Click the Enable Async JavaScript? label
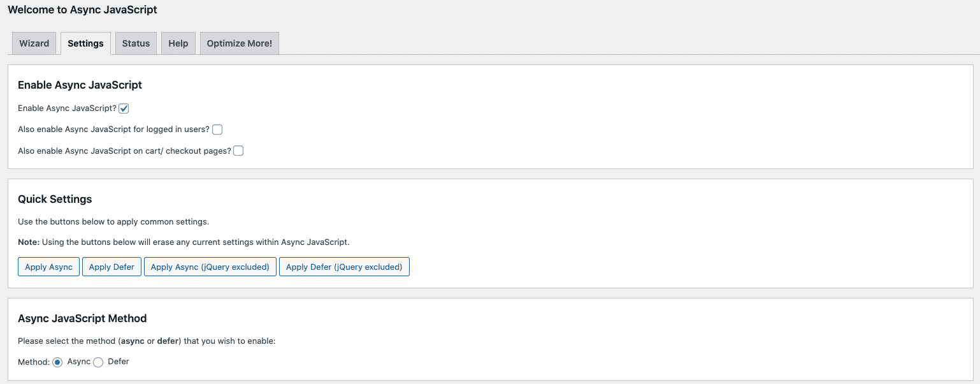This screenshot has height=384, width=980. tap(66, 108)
